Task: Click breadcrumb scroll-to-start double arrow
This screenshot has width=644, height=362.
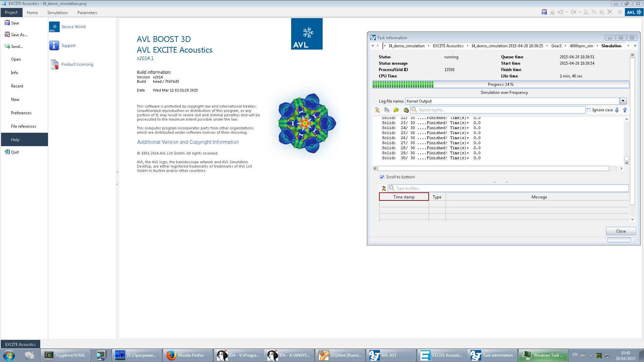Action: pyautogui.click(x=372, y=46)
